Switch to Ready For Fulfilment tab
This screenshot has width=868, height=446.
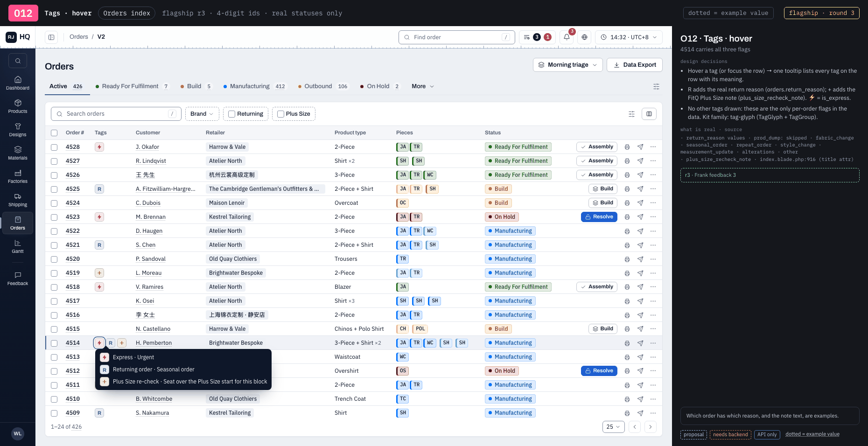tap(133, 86)
